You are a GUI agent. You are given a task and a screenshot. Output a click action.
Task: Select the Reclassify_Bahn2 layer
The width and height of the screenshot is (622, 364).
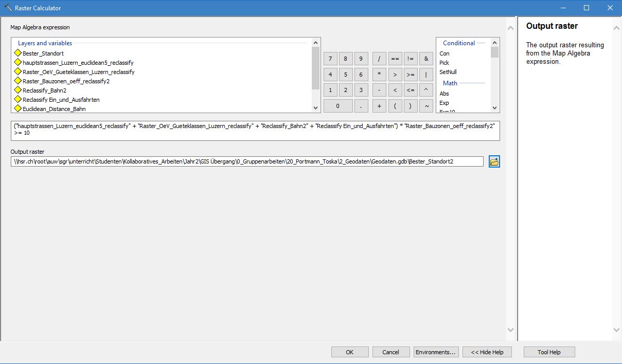pyautogui.click(x=44, y=90)
